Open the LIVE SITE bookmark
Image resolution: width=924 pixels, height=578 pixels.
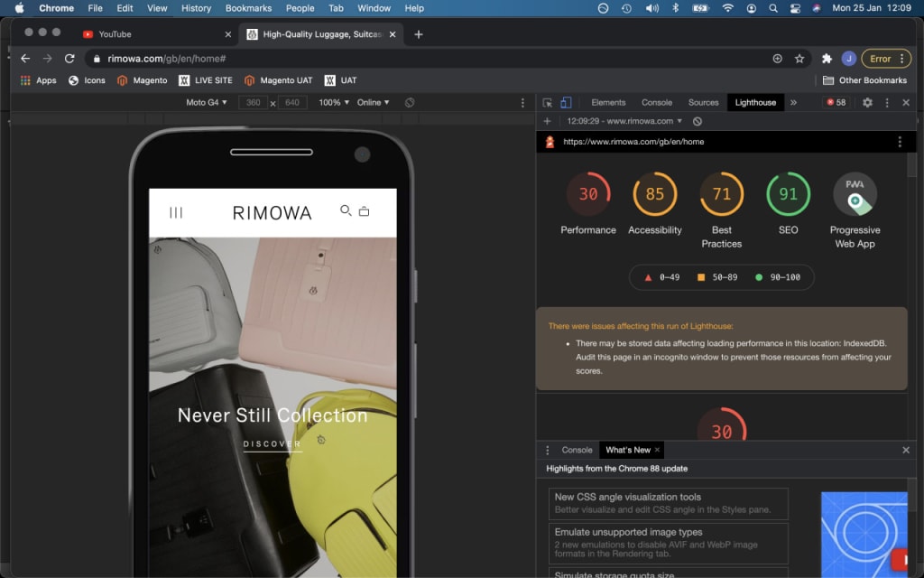[206, 80]
